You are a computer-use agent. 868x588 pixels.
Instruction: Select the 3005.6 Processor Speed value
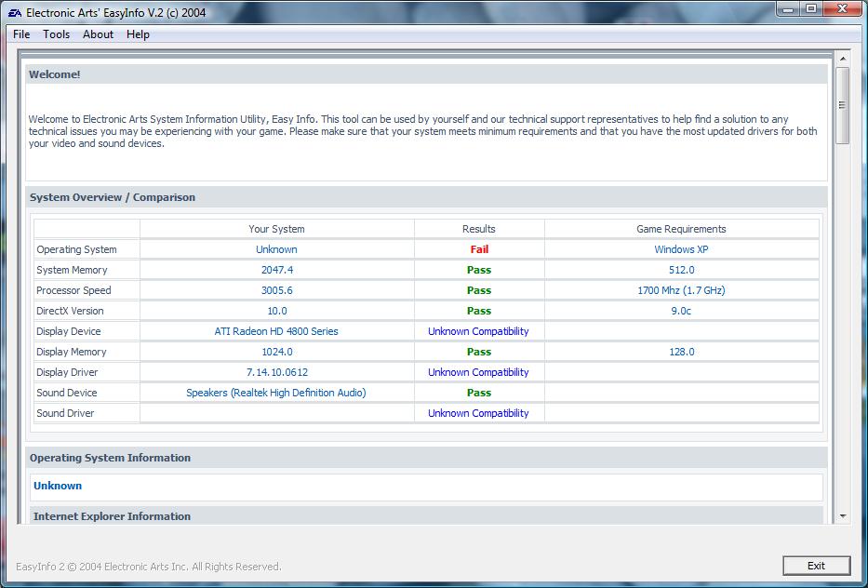click(x=277, y=290)
